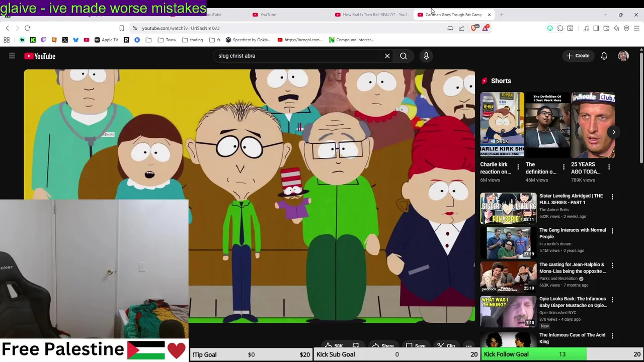Open options for Opie Looks Back video
This screenshot has width=644, height=362.
tap(612, 300)
